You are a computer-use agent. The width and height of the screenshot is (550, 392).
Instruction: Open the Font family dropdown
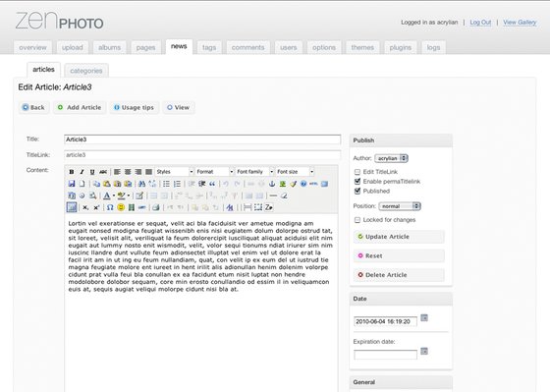(254, 172)
